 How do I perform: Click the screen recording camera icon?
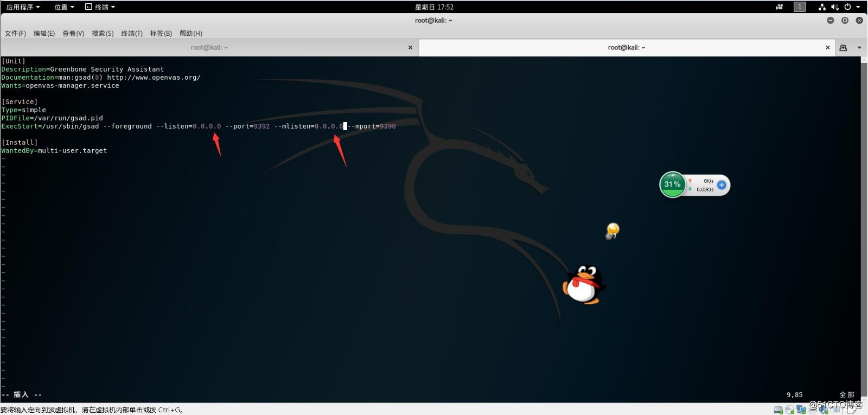point(779,7)
